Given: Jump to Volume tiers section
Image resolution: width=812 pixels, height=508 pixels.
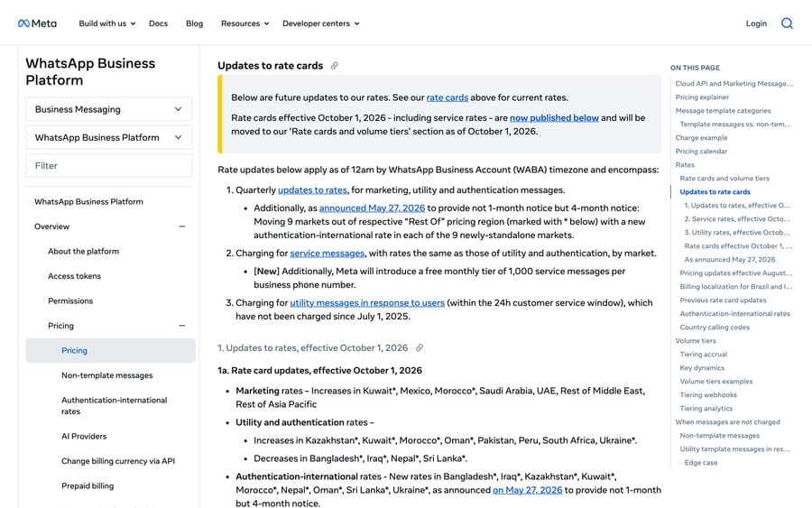Looking at the screenshot, I should click(696, 341).
